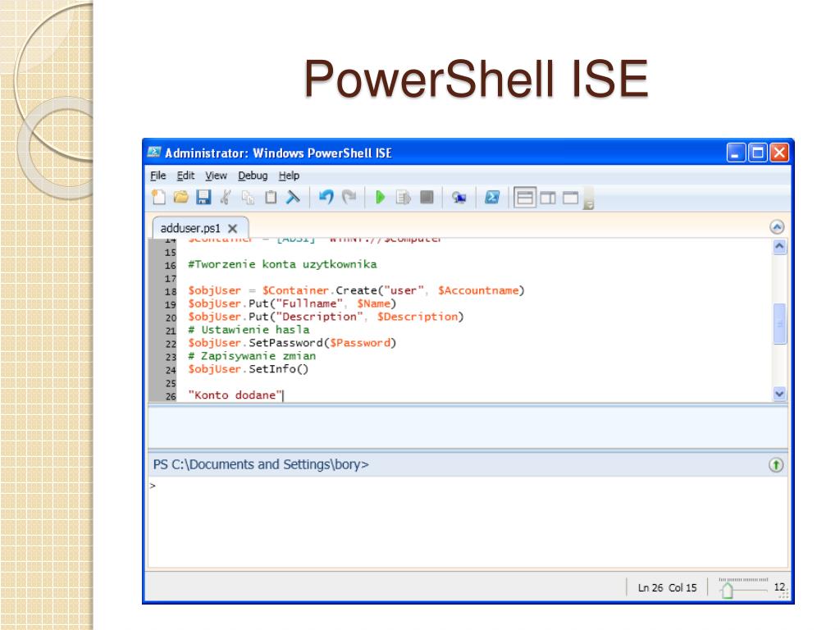Click the "Konto dodane" string line

tap(235, 395)
